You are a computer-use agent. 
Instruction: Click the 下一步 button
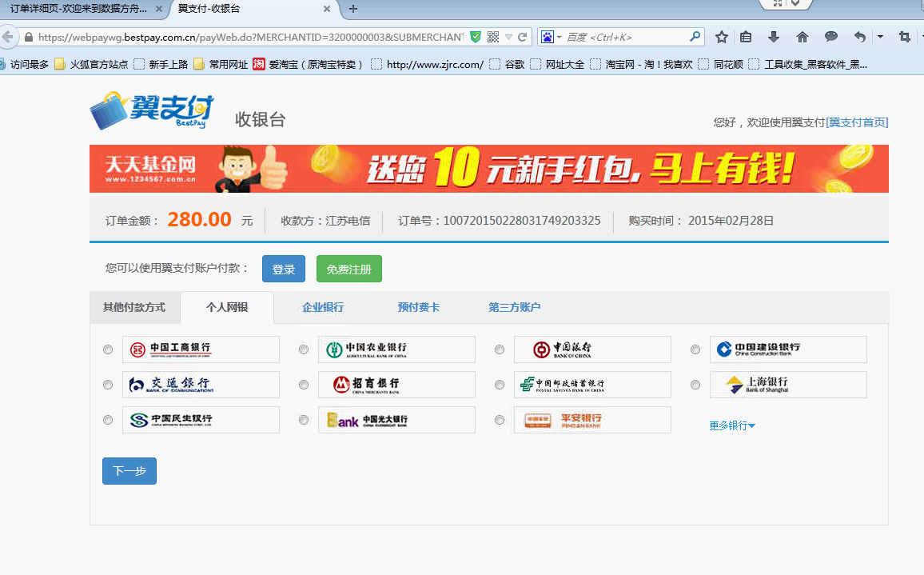point(129,471)
